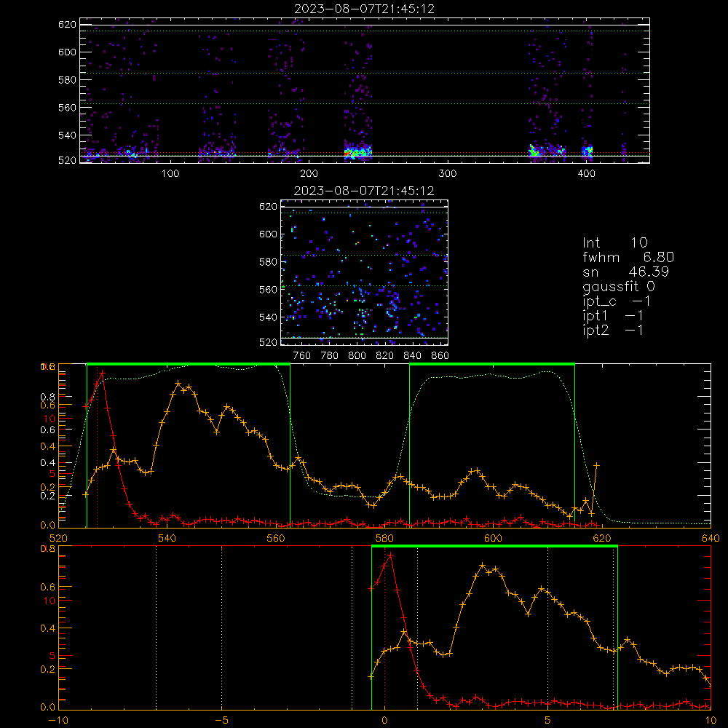Click x-axis label '200' under the top spectrogram
Image resolution: width=728 pixels, height=728 pixels.
(309, 174)
